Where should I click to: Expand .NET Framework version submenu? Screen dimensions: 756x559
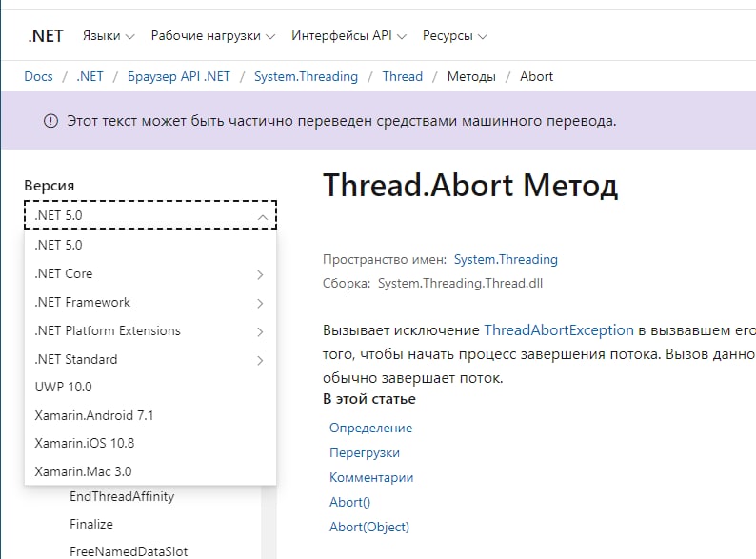coord(150,303)
